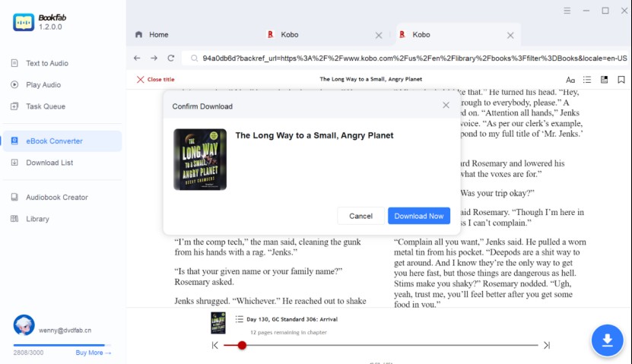Open Play Audio section

click(x=43, y=85)
